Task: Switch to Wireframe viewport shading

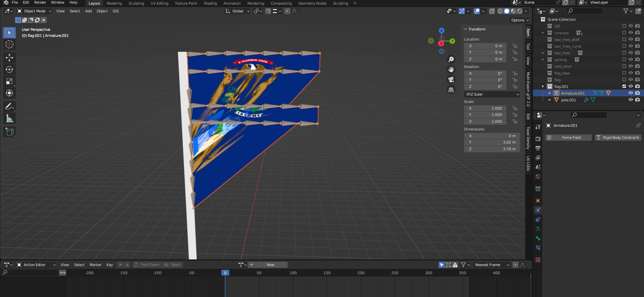Action: tap(500, 11)
